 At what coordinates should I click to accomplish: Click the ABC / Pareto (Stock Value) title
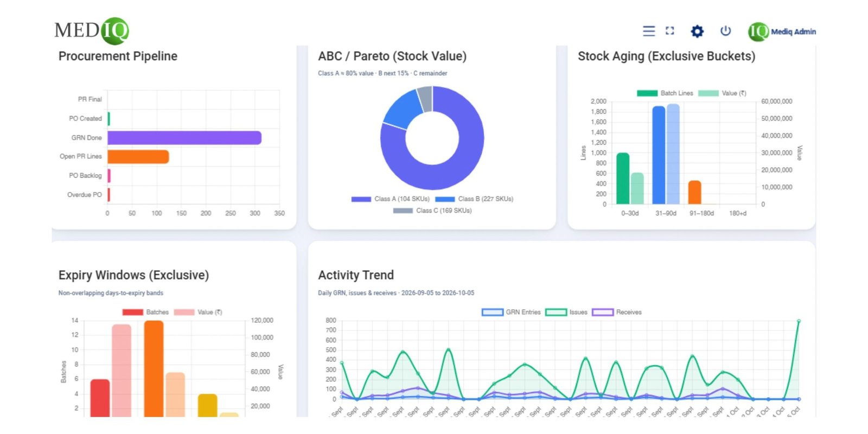coord(392,56)
